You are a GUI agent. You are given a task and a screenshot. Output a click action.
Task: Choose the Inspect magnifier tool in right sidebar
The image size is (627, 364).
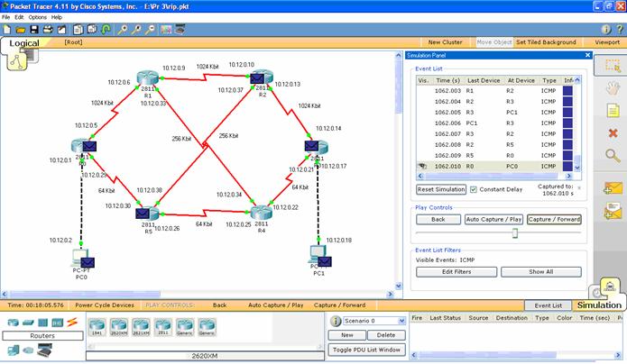pyautogui.click(x=613, y=156)
